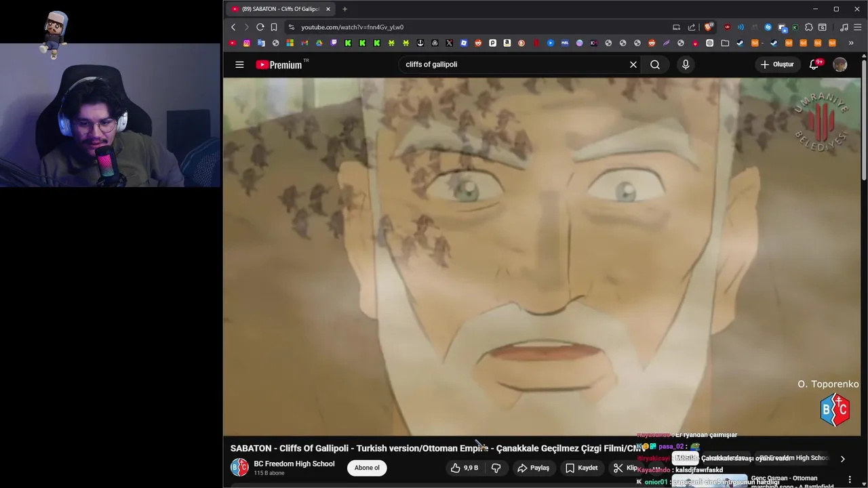Open browser main menu three lines
The width and height of the screenshot is (868, 488).
pos(858,27)
